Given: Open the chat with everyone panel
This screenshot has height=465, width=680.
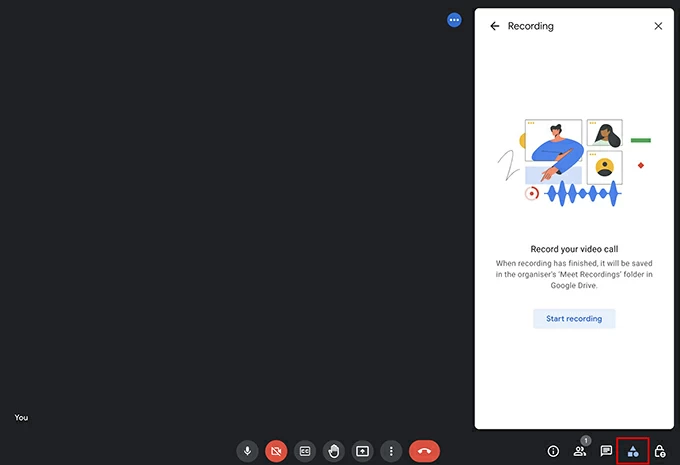Looking at the screenshot, I should click(606, 451).
